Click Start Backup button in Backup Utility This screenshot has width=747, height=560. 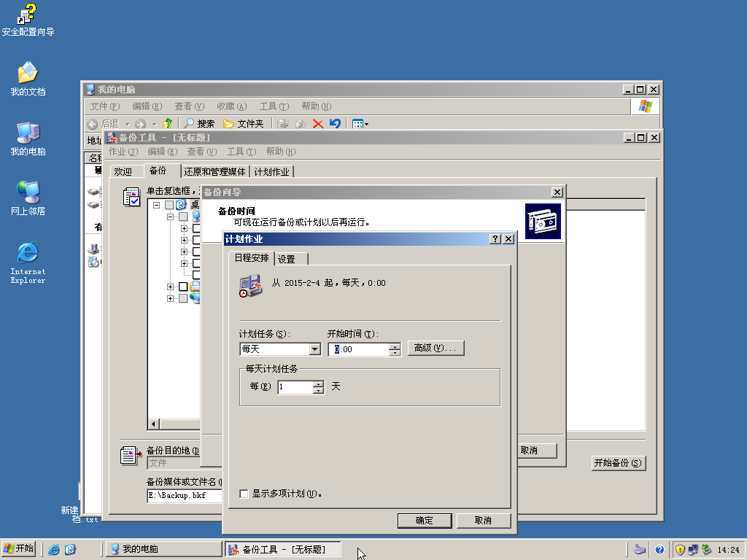[619, 463]
